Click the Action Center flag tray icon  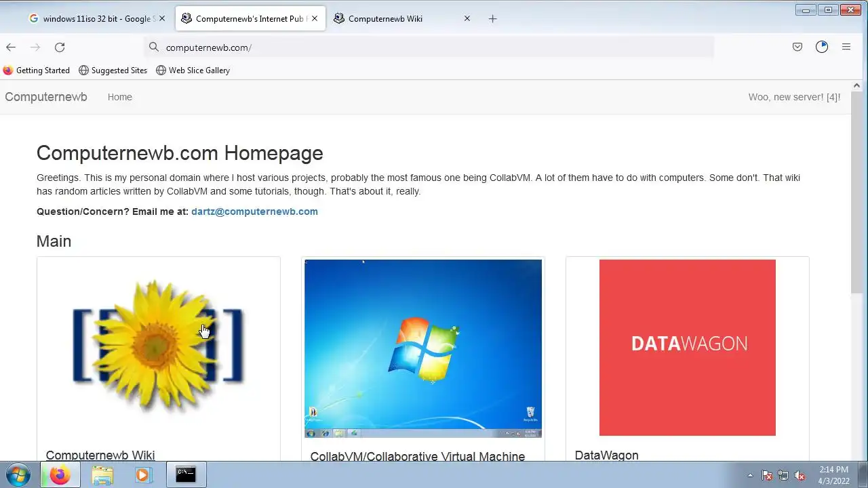(x=767, y=476)
